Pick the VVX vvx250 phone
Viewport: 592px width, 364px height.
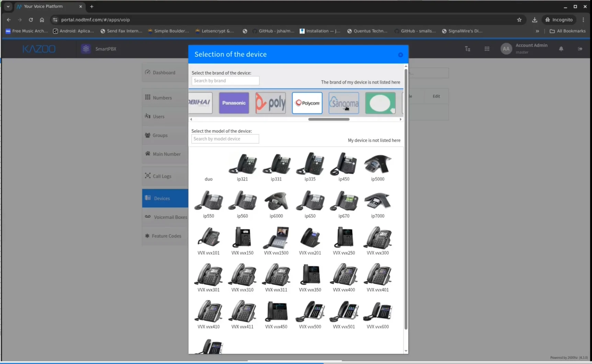344,241
